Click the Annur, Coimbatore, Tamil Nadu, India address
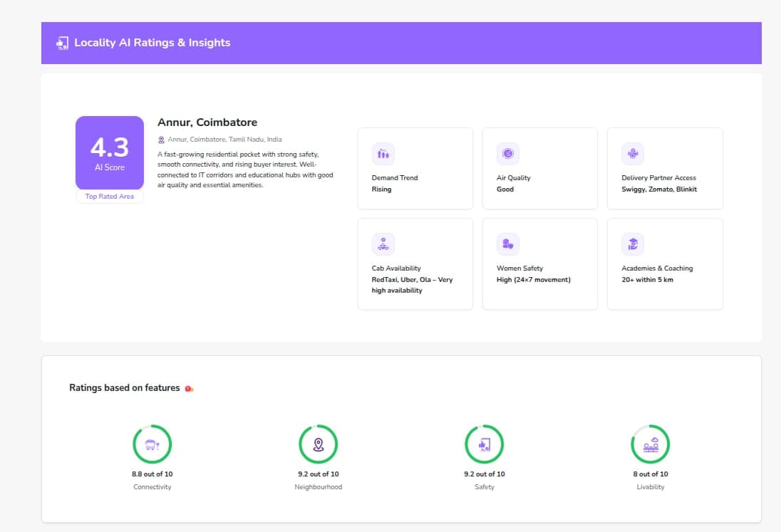This screenshot has height=532, width=781. 224,140
